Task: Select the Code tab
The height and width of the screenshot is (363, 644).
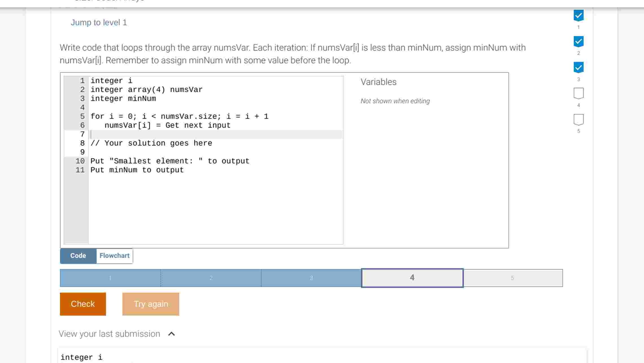Action: [x=78, y=255]
